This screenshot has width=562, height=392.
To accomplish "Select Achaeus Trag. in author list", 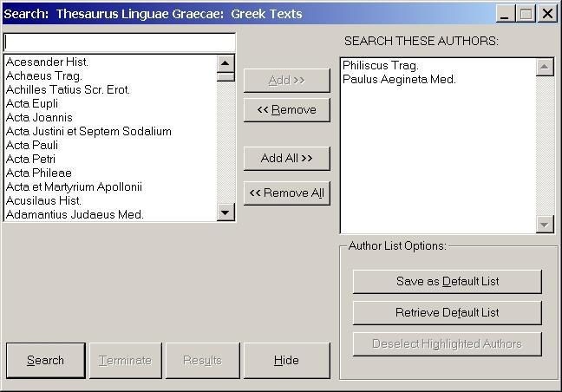I will [110, 76].
